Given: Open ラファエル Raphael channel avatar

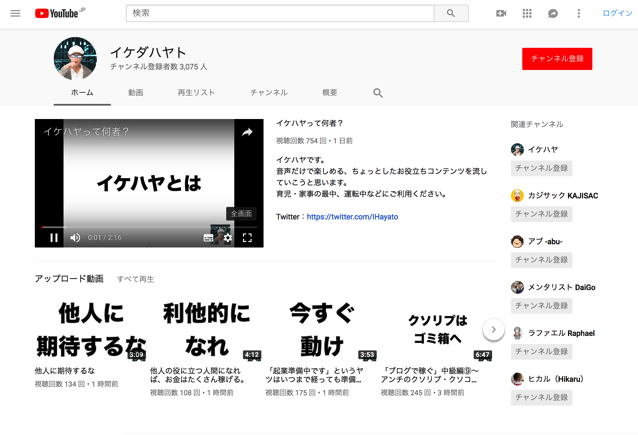Looking at the screenshot, I should click(x=517, y=333).
